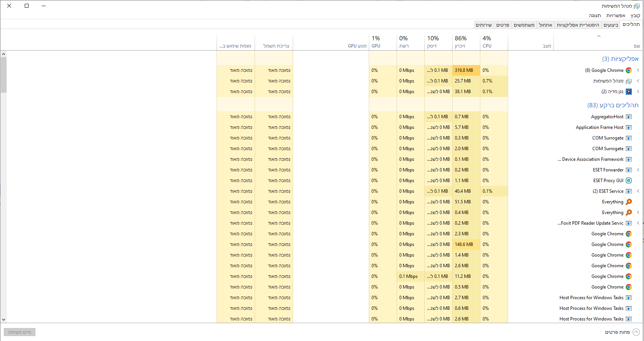Open the אפשרויות (Options) menu

click(616, 16)
